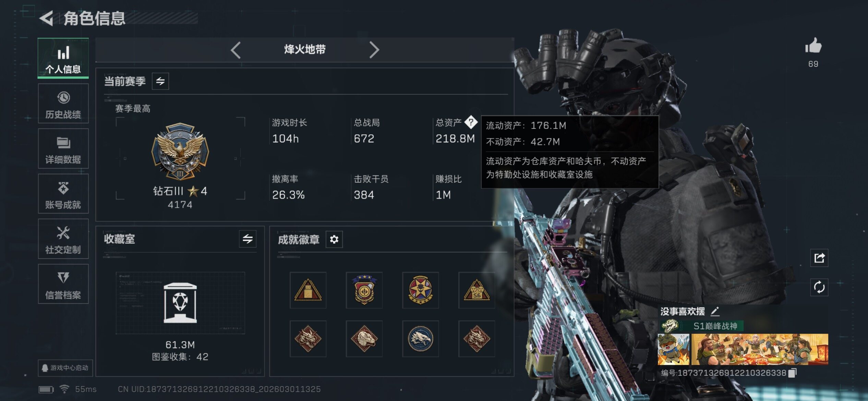Open the 收藏室 showcase thumbnail
Image resolution: width=868 pixels, height=401 pixels.
click(180, 303)
